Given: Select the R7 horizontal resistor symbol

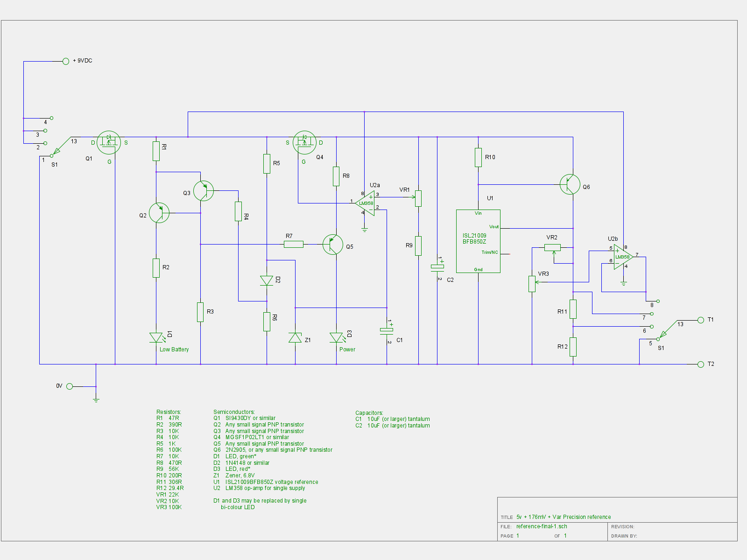Looking at the screenshot, I should (x=294, y=244).
